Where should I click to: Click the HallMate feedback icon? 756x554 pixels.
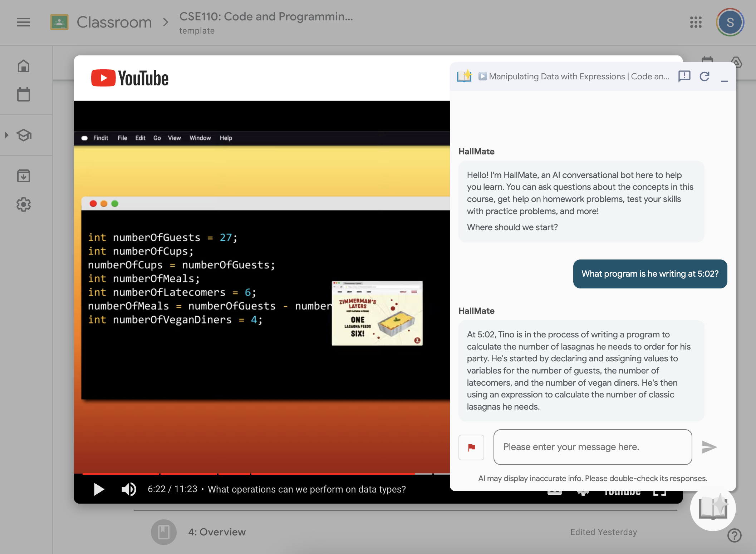684,76
